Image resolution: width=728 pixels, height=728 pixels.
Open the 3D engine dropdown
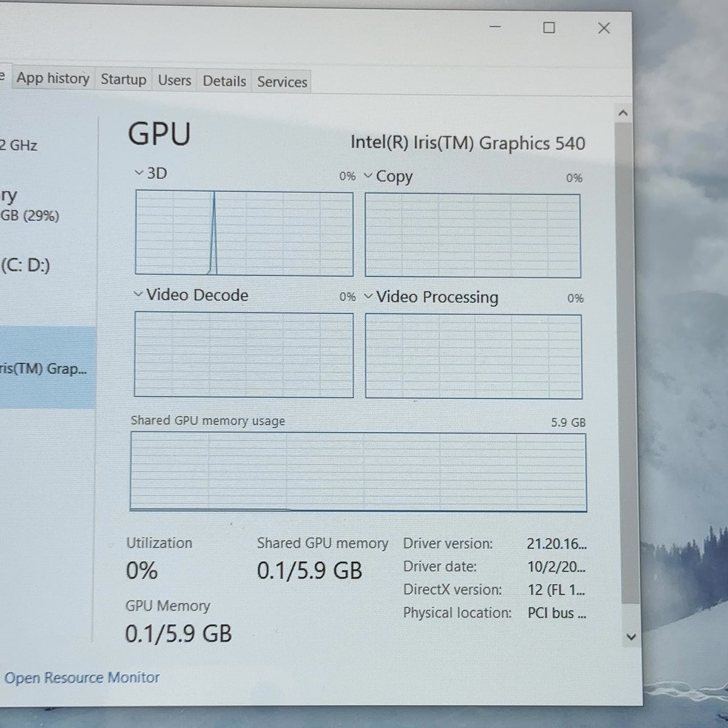click(139, 174)
